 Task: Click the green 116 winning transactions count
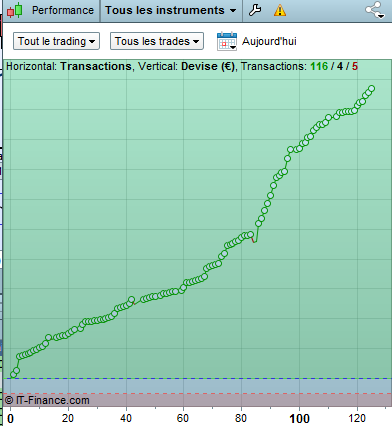(x=319, y=66)
